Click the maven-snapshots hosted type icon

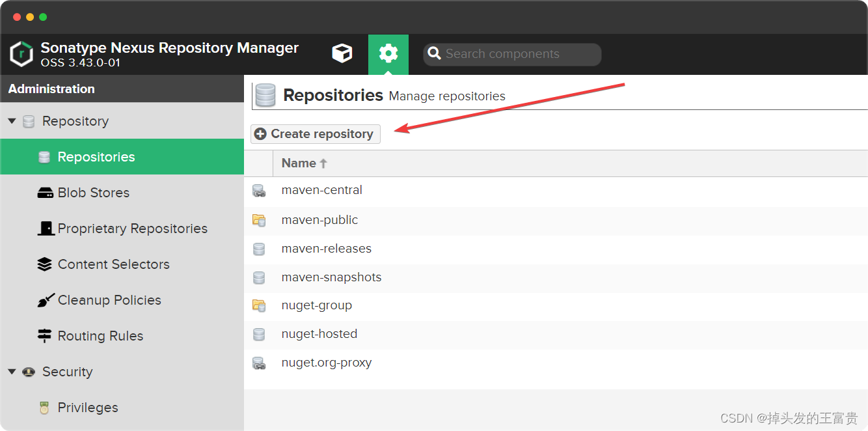[259, 277]
